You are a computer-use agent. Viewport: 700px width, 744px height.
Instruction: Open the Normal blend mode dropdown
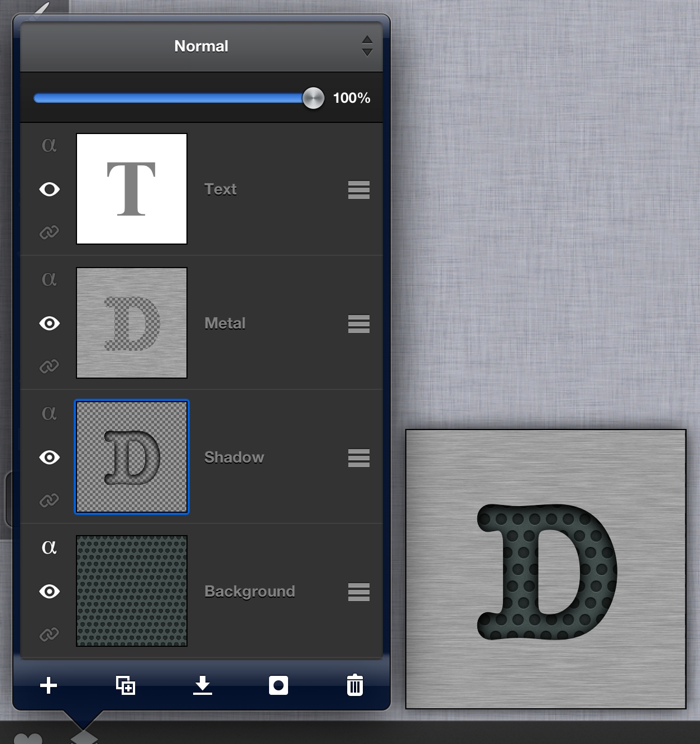point(202,46)
